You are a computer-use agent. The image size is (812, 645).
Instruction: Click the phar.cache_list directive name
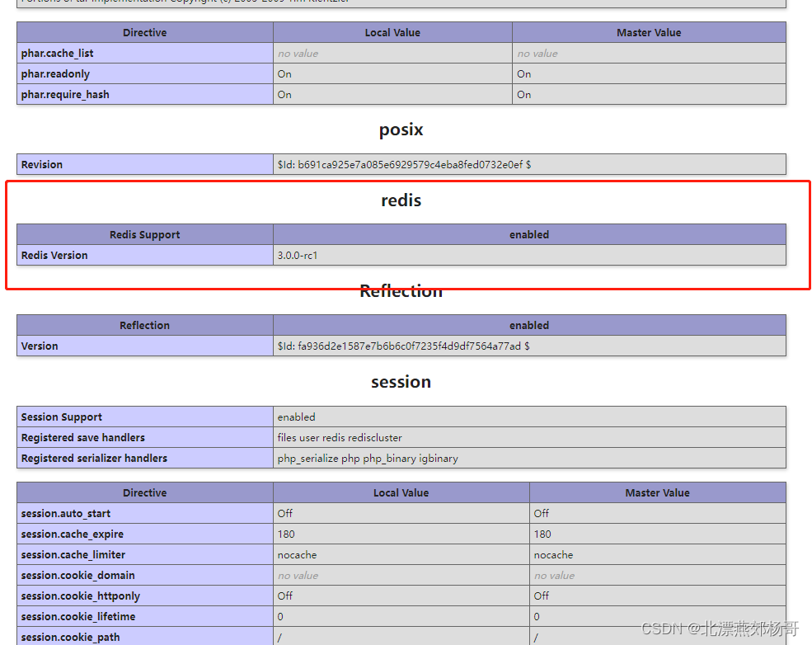tap(56, 53)
